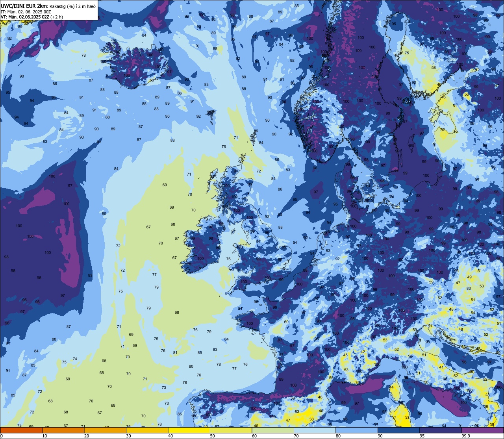Screen dimensions: 504x439
Task: Select the light blue 70–80 legend swatch
Action: point(315,430)
